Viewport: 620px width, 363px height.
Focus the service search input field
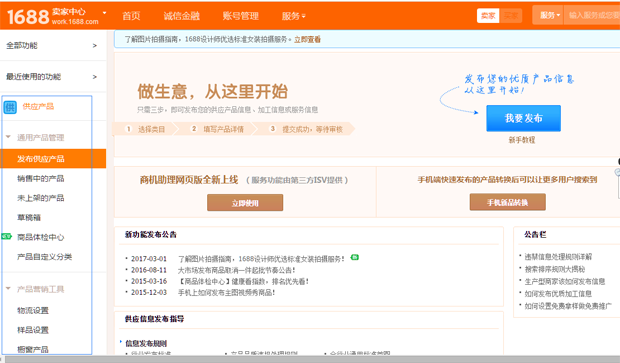592,15
